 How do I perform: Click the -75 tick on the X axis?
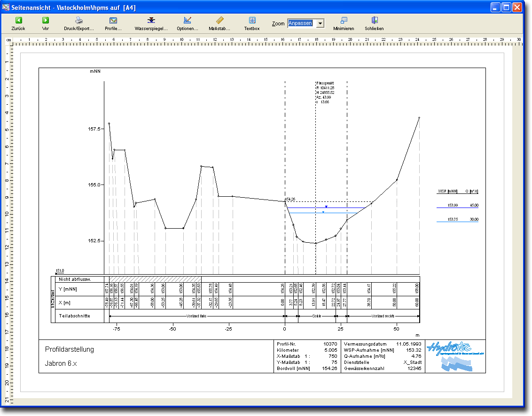(x=117, y=329)
